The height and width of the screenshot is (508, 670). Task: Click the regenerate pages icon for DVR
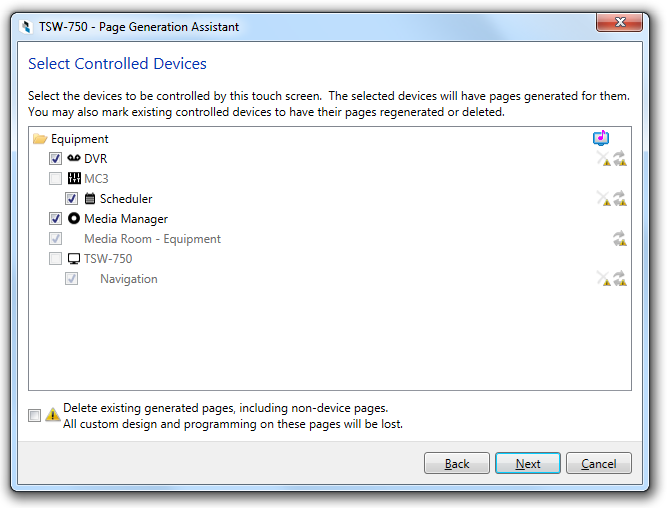pos(620,159)
